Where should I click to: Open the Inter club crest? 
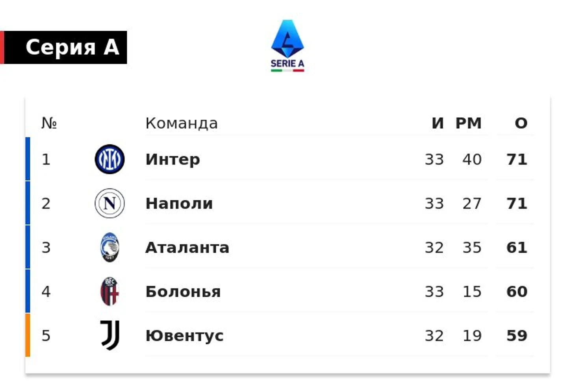109,159
